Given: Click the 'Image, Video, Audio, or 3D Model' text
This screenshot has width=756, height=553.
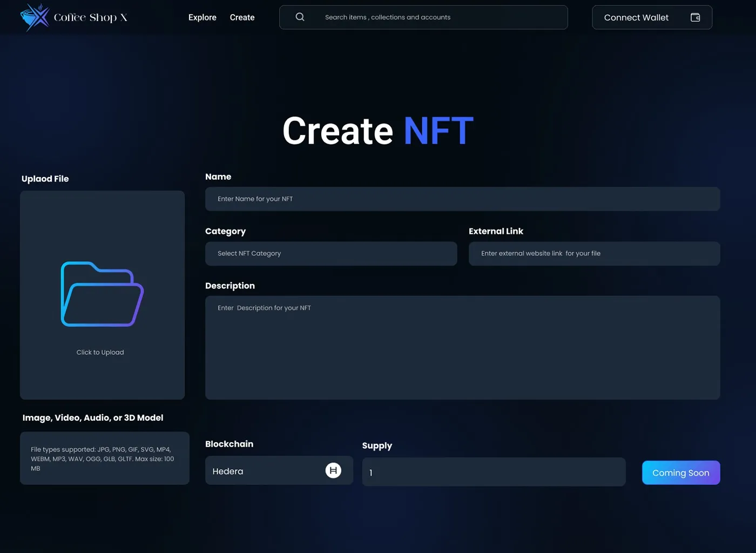Looking at the screenshot, I should (x=93, y=417).
